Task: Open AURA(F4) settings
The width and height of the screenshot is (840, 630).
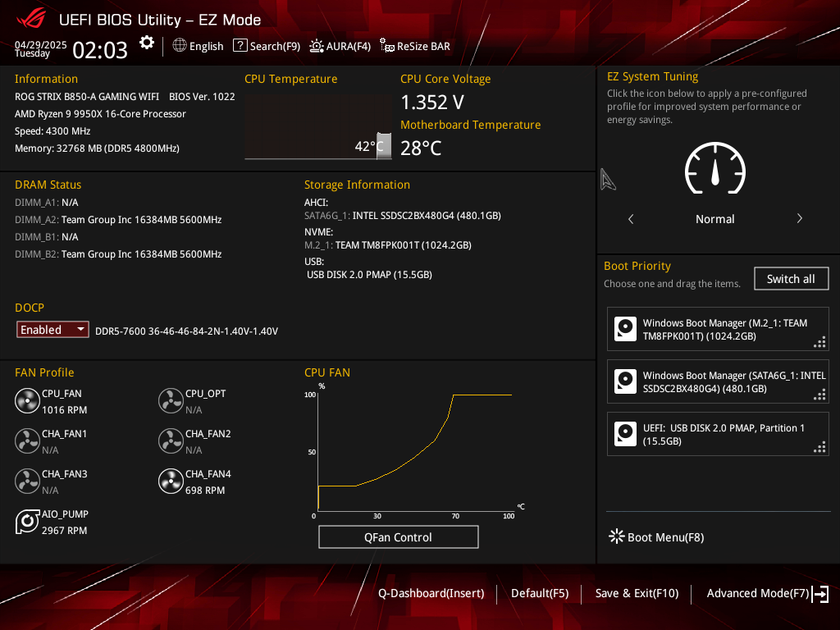Action: pyautogui.click(x=348, y=47)
